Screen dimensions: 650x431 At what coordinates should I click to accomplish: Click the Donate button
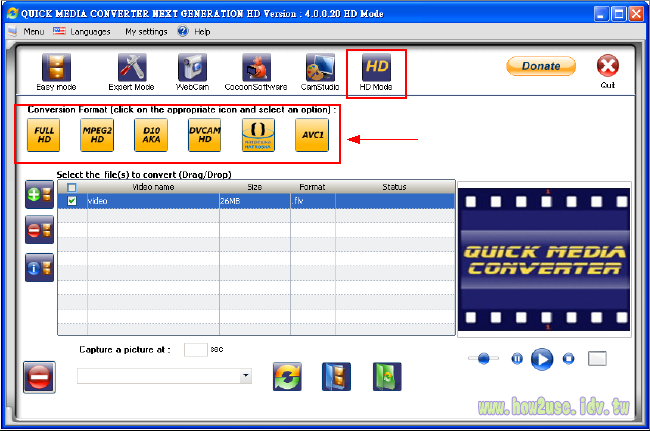coord(541,66)
